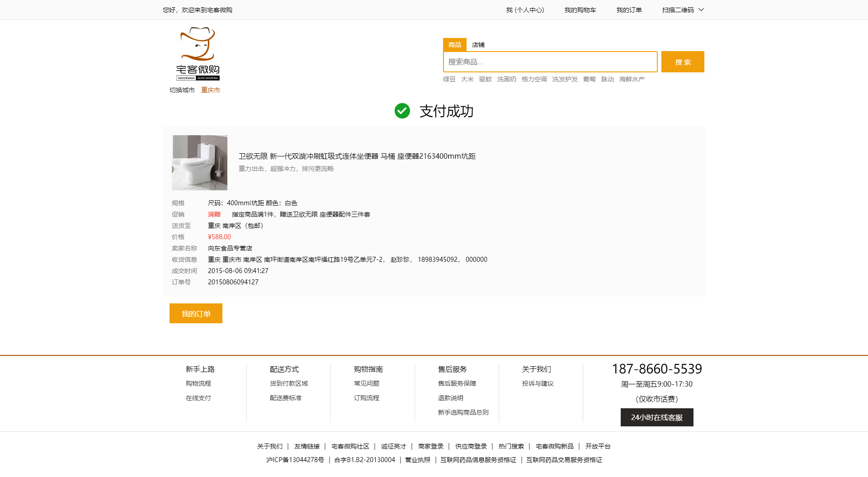Viewport: 868px width, 477px height.
Task: Click the 宅客微购 cowboy hat logo
Action: (x=198, y=53)
